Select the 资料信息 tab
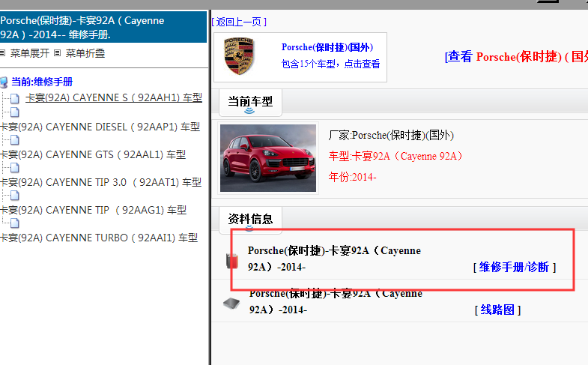Screen dimensions: 588x365 click(x=250, y=220)
